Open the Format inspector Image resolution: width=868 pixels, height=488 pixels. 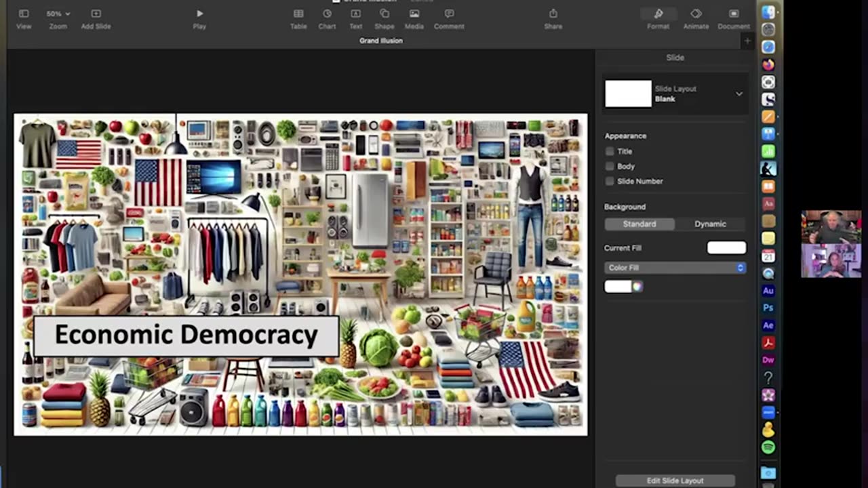658,18
